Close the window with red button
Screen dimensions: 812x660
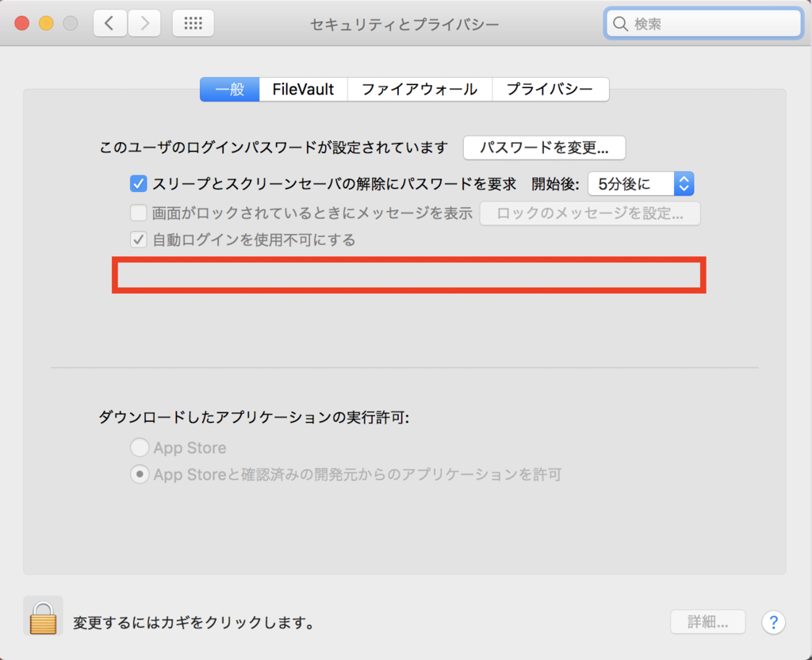tap(21, 23)
